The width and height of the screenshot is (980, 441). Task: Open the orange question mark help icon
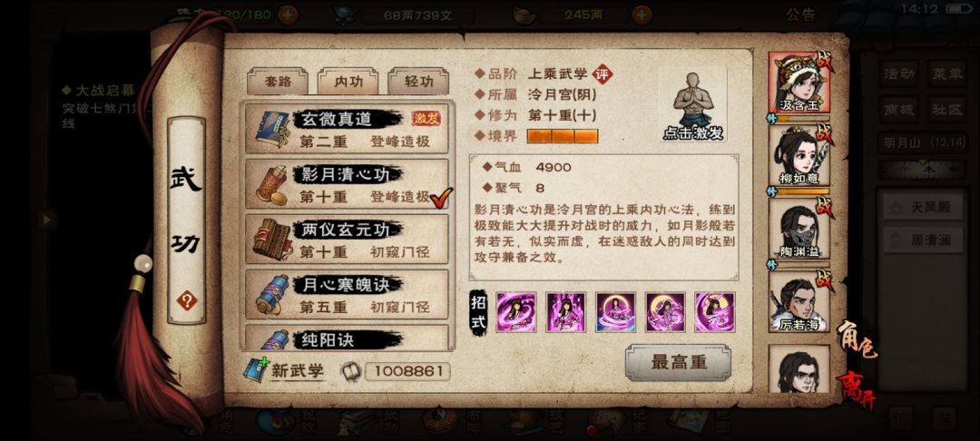click(x=187, y=301)
